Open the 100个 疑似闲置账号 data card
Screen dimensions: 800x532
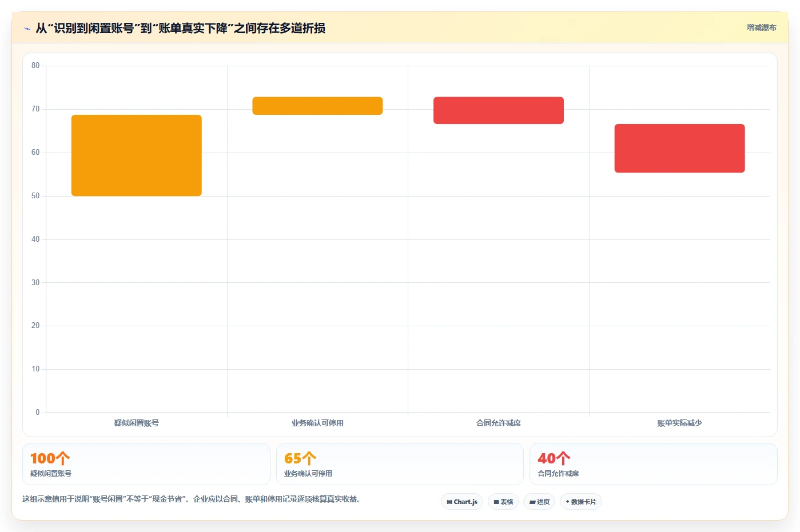point(146,464)
